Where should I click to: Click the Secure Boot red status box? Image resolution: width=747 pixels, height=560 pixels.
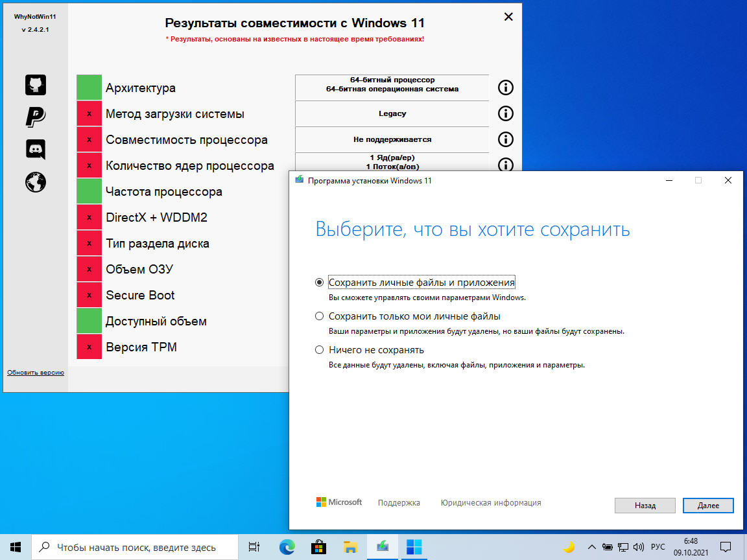point(89,295)
